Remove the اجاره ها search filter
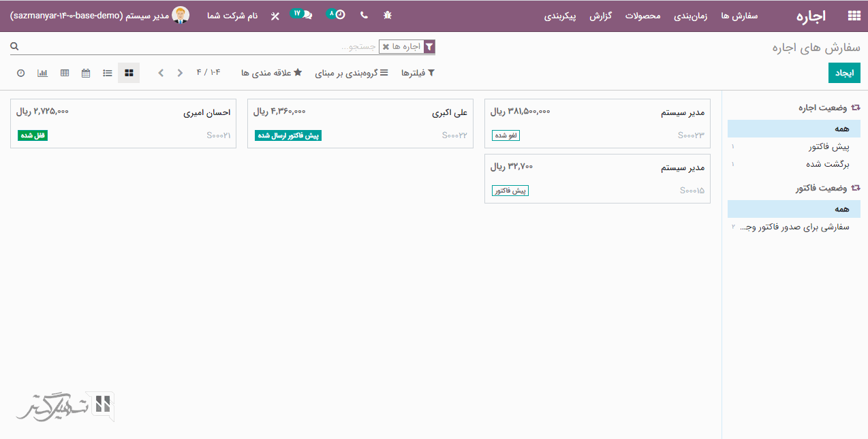Viewport: 868px width, 439px height. click(x=386, y=47)
